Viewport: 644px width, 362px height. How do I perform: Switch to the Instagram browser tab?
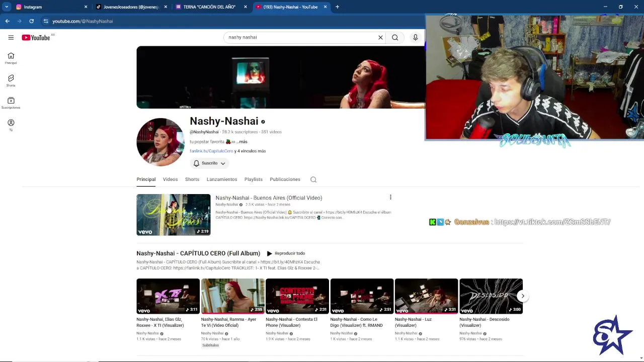51,7
